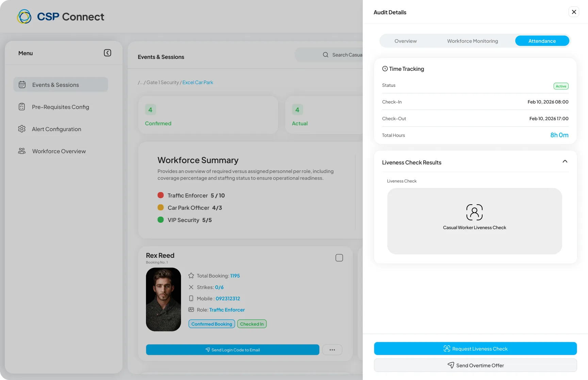Click the CSP Connect logo icon
The image size is (588, 380).
click(24, 16)
